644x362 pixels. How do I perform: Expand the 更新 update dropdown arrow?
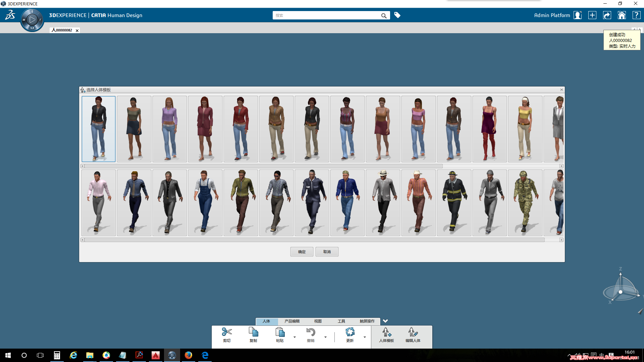coord(365,337)
